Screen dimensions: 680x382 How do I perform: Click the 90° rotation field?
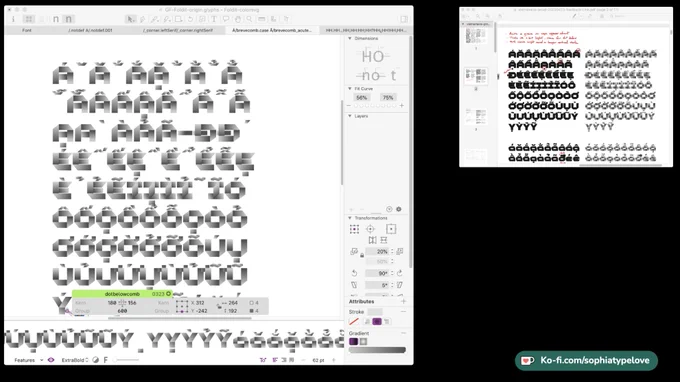[377, 273]
